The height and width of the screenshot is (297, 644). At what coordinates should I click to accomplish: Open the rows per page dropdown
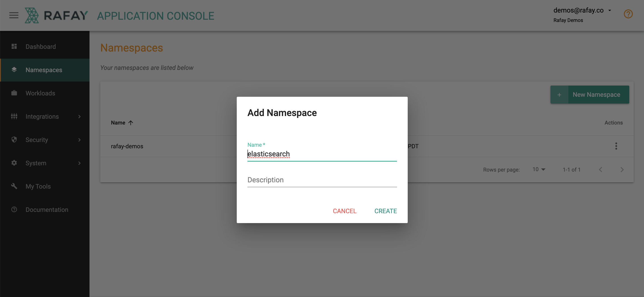pos(539,169)
